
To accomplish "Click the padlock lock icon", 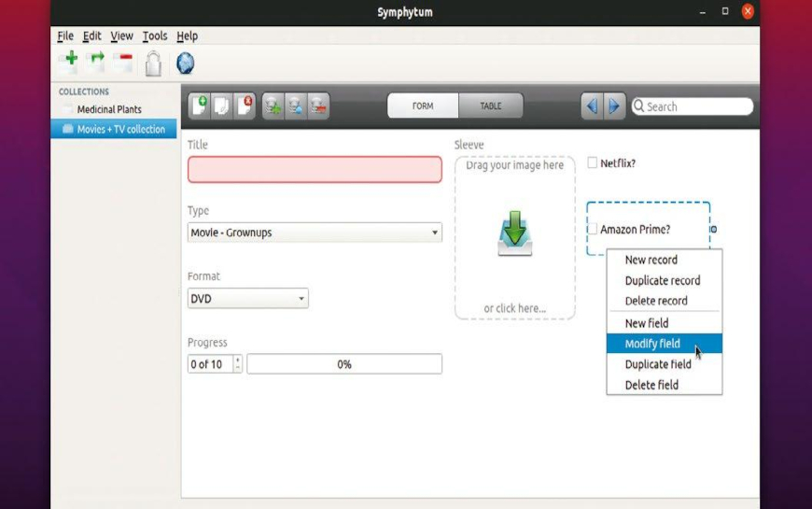I will [153, 64].
